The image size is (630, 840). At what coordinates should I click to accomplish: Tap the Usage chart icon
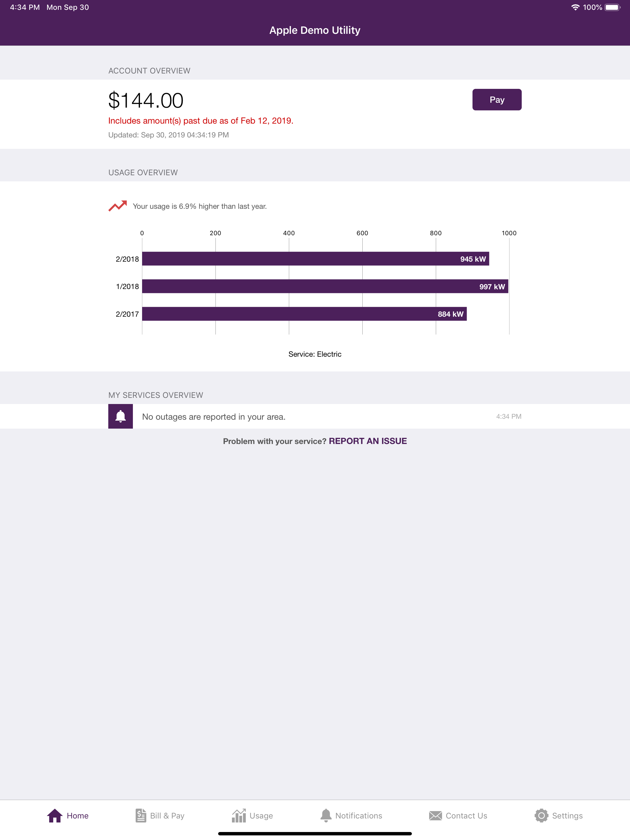(x=239, y=814)
